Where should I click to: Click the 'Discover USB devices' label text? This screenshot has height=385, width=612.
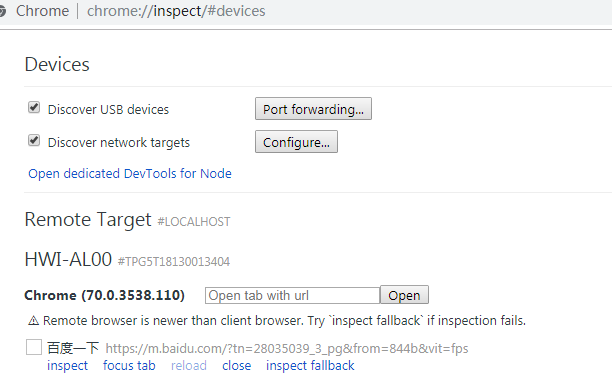click(x=108, y=110)
